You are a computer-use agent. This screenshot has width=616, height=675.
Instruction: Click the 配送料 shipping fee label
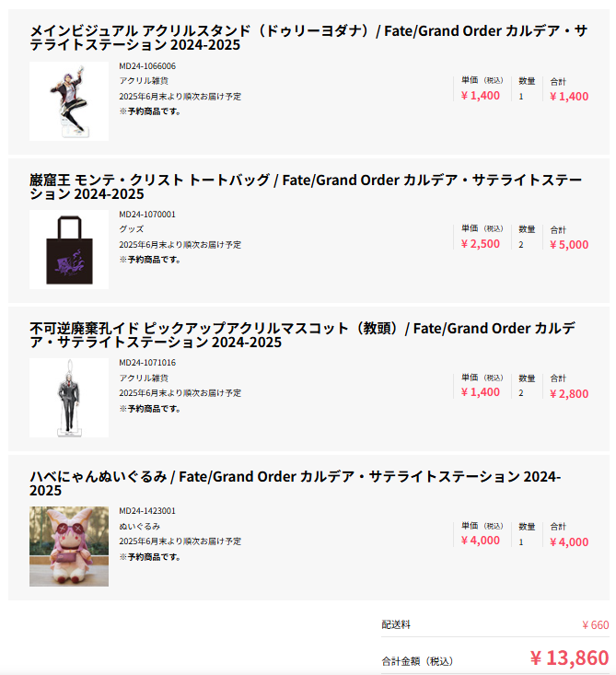[x=396, y=624]
